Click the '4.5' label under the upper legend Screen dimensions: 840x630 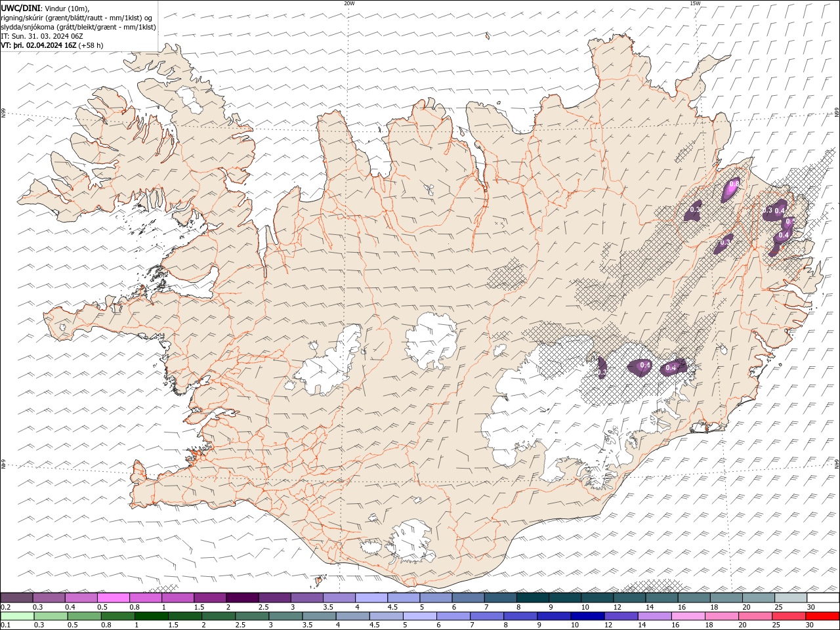pyautogui.click(x=392, y=607)
